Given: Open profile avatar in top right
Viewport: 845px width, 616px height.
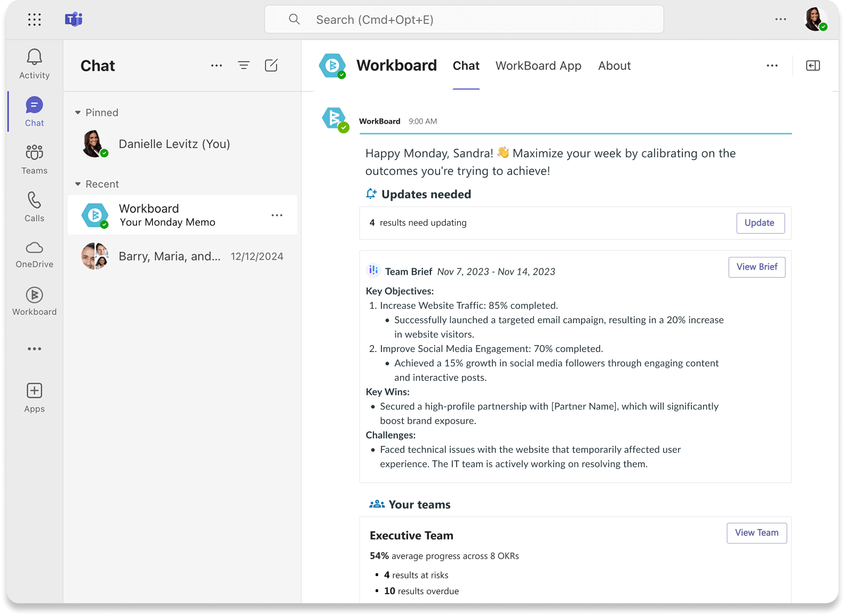Looking at the screenshot, I should 816,19.
